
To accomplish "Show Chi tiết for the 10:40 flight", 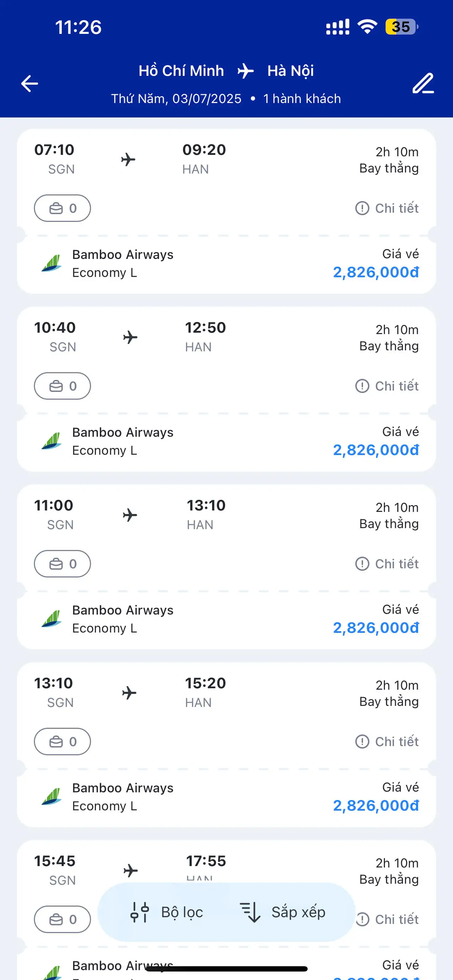I will pos(387,386).
